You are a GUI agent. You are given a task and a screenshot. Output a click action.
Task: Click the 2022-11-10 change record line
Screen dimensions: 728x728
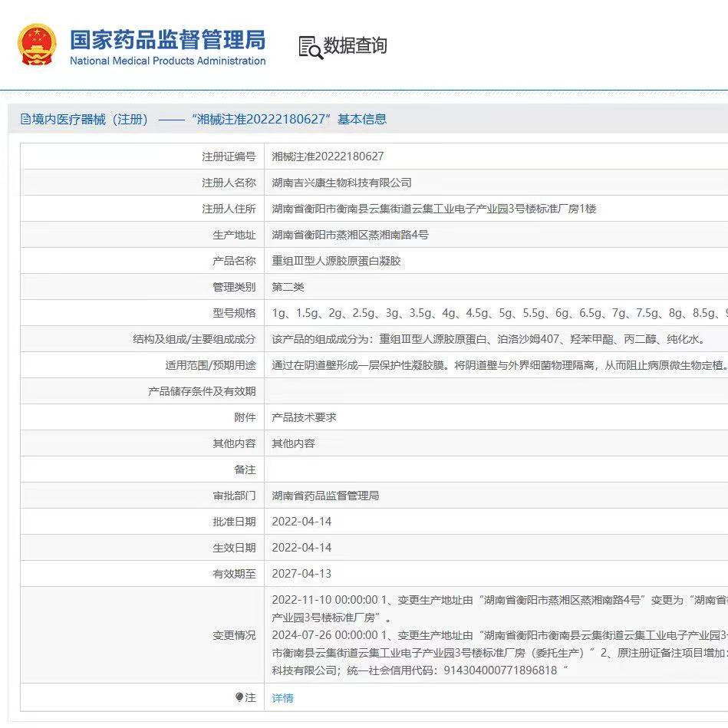(x=499, y=600)
